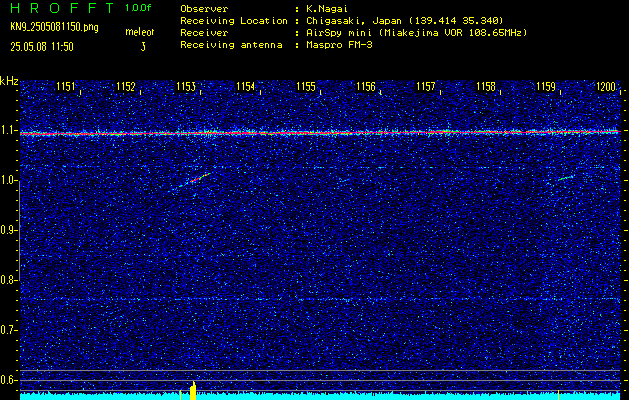Click the HROFFT program title
This screenshot has height=400, width=629.
point(63,8)
